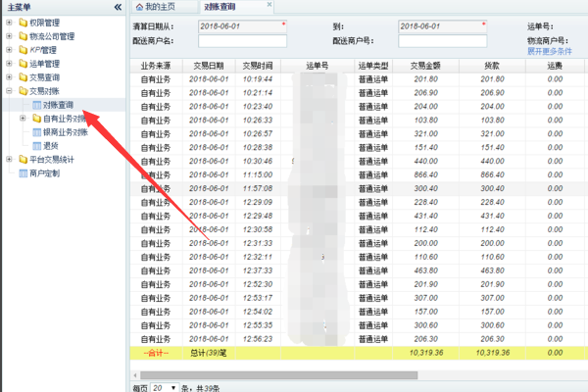Click time cell 11:57:08
The height and width of the screenshot is (392, 588).
(x=258, y=188)
